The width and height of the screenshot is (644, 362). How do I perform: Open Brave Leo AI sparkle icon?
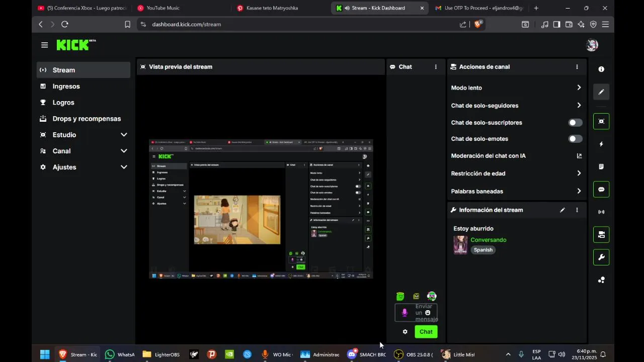[x=581, y=24]
